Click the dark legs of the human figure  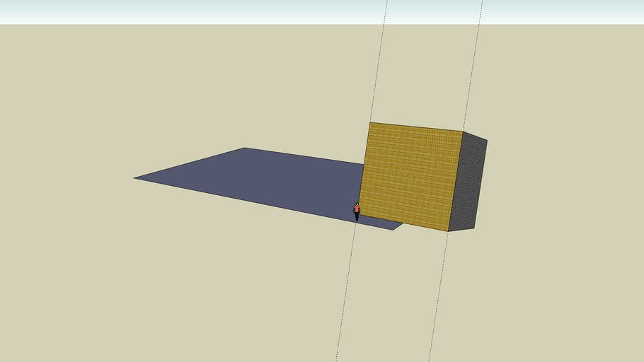[x=357, y=217]
